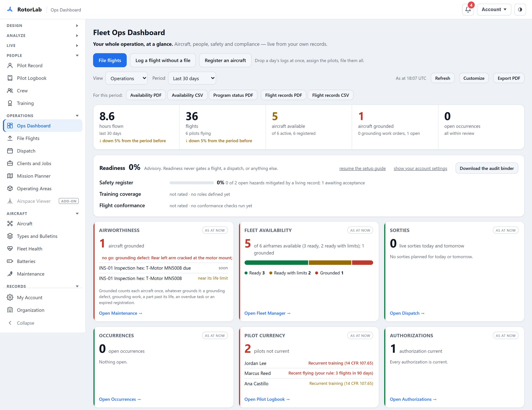The image size is (532, 410).
Task: Open the Period Last 30 days dropdown
Action: tap(192, 78)
